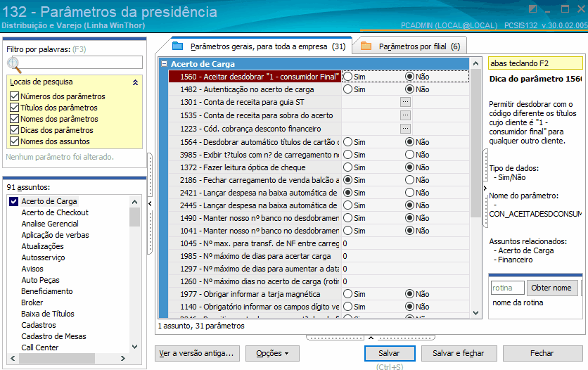Viewport: 588px width, 370px height.
Task: Uncheck Dicas dos parâmetros checkbox
Action: (x=14, y=129)
